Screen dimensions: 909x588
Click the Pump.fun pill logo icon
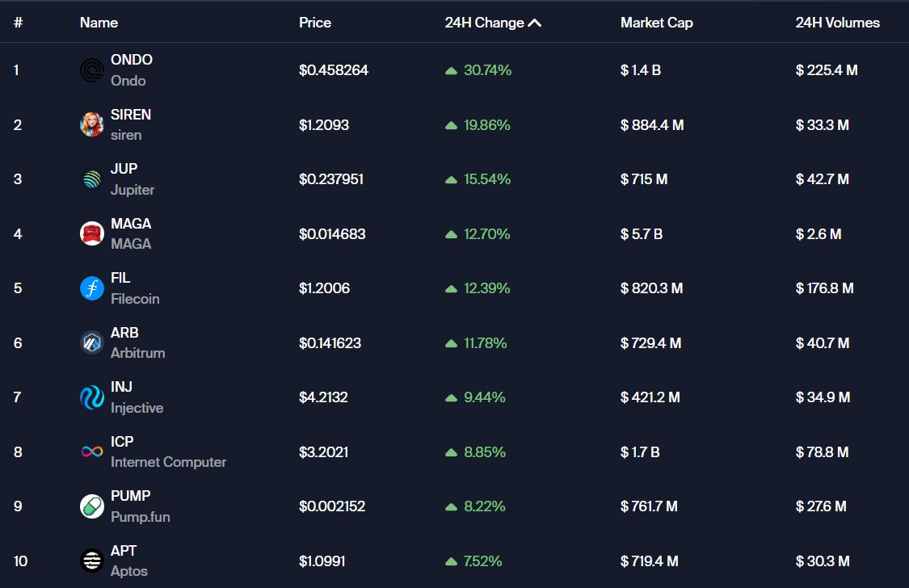(x=91, y=506)
